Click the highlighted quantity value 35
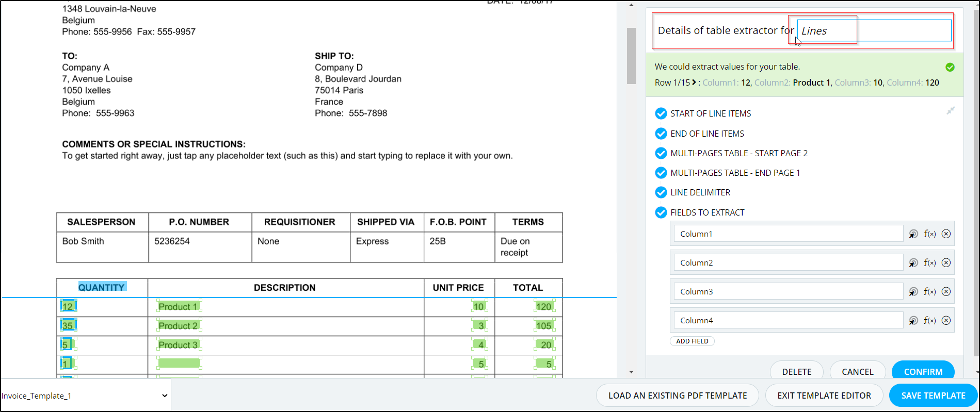Image resolution: width=980 pixels, height=412 pixels. coord(68,326)
